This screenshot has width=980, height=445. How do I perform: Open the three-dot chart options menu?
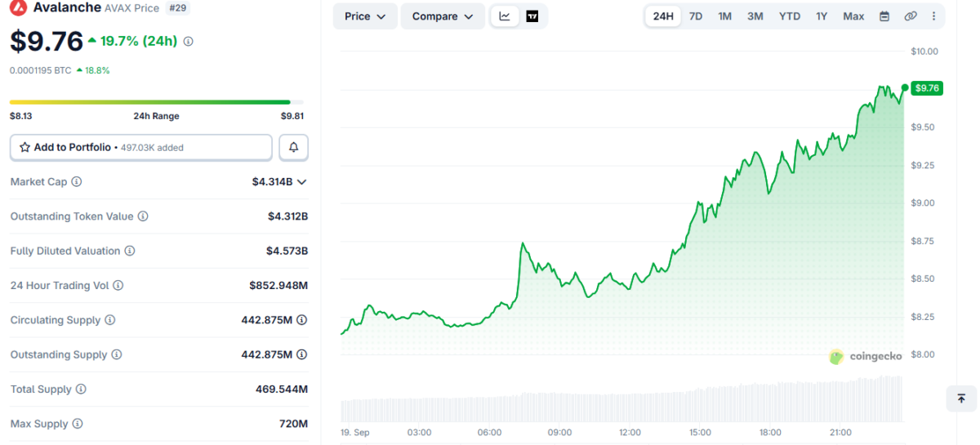(x=933, y=16)
